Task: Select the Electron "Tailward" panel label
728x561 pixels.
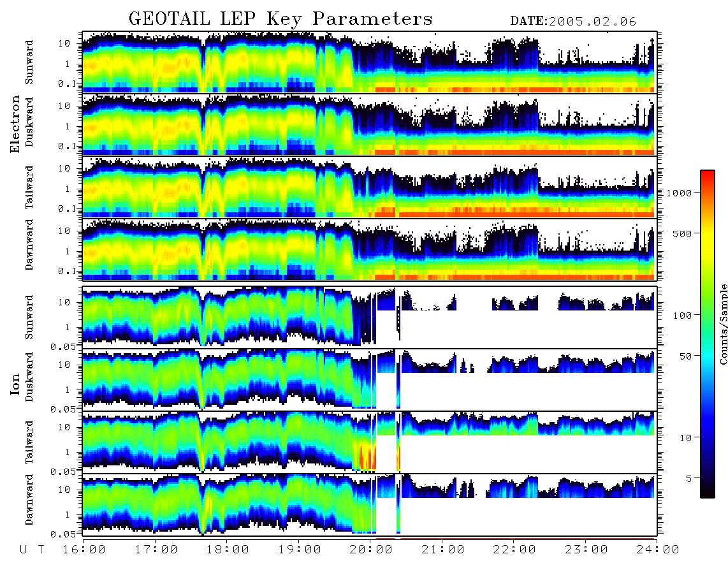Action: coord(29,187)
